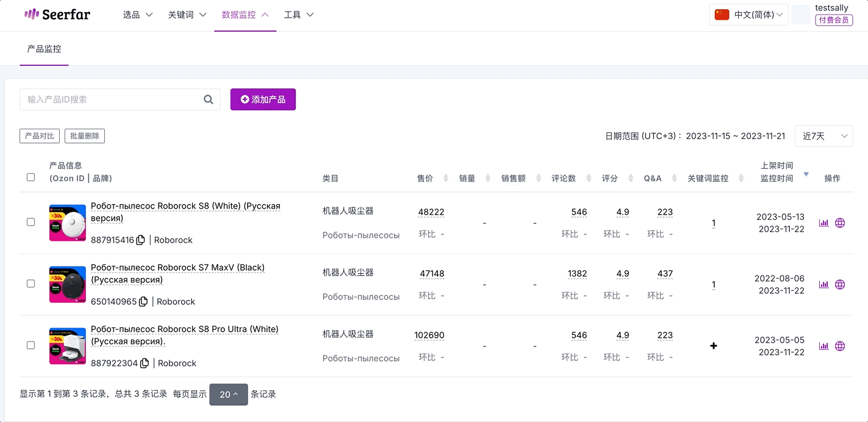The image size is (868, 422).
Task: Sort by 上架时间 监控时间 column arrow
Action: click(806, 174)
